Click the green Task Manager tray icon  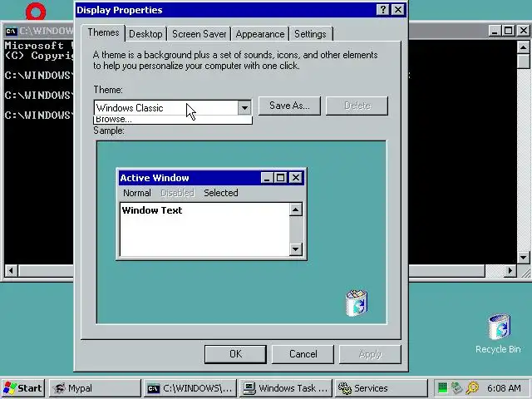pos(442,387)
